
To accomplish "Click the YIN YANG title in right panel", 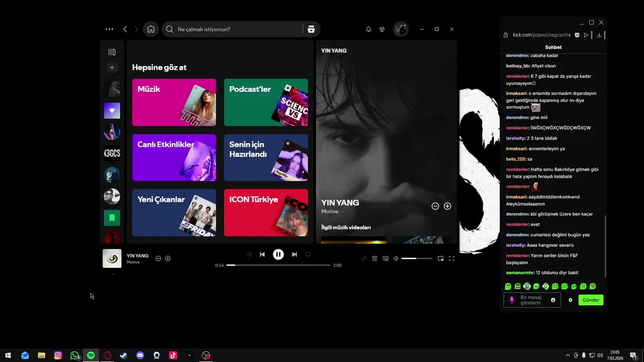I will 340,203.
